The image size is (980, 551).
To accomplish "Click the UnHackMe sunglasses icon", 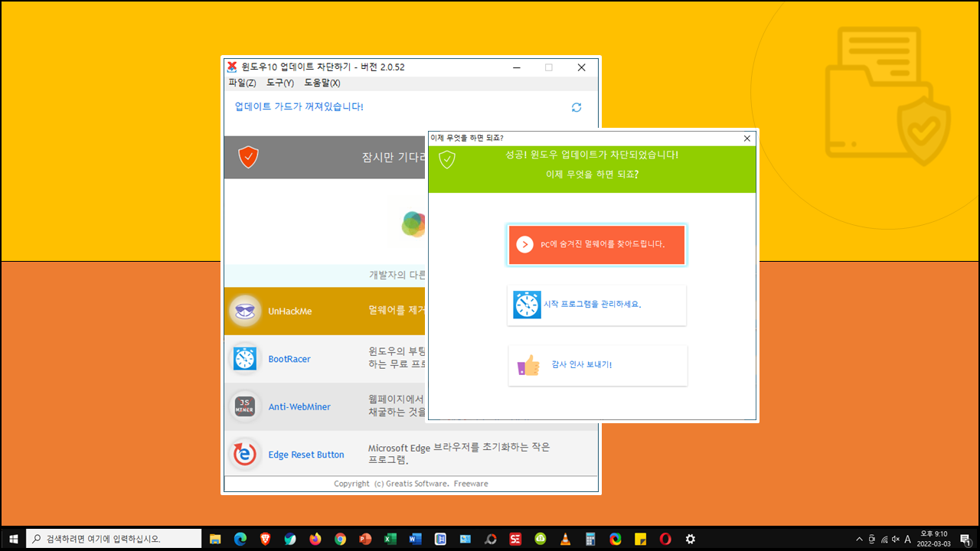I will pyautogui.click(x=245, y=311).
